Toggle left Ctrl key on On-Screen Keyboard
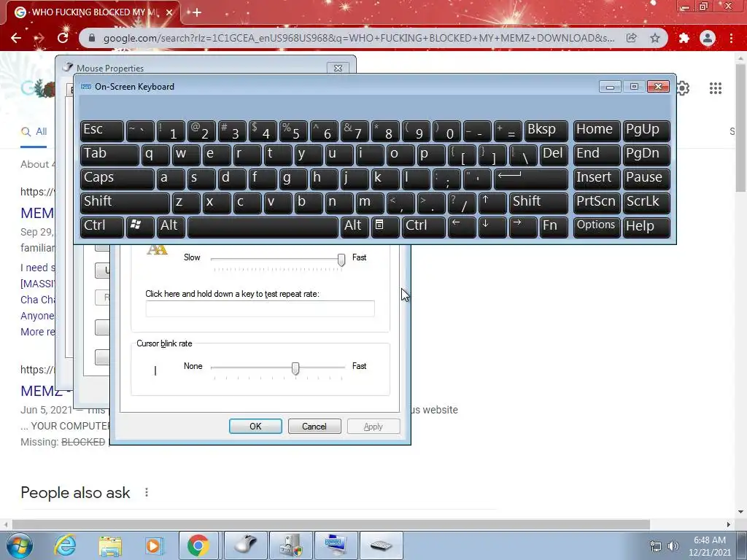Screen dimensions: 747x560 tap(102, 226)
